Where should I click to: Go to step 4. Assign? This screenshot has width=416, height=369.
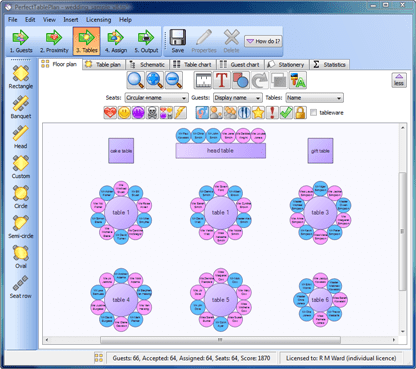pos(116,42)
